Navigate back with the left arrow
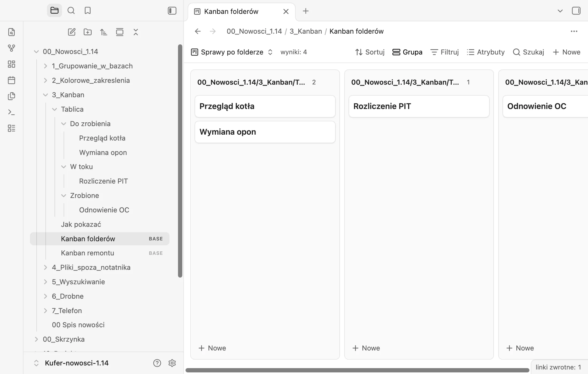Viewport: 588px width, 374px height. pos(198,31)
